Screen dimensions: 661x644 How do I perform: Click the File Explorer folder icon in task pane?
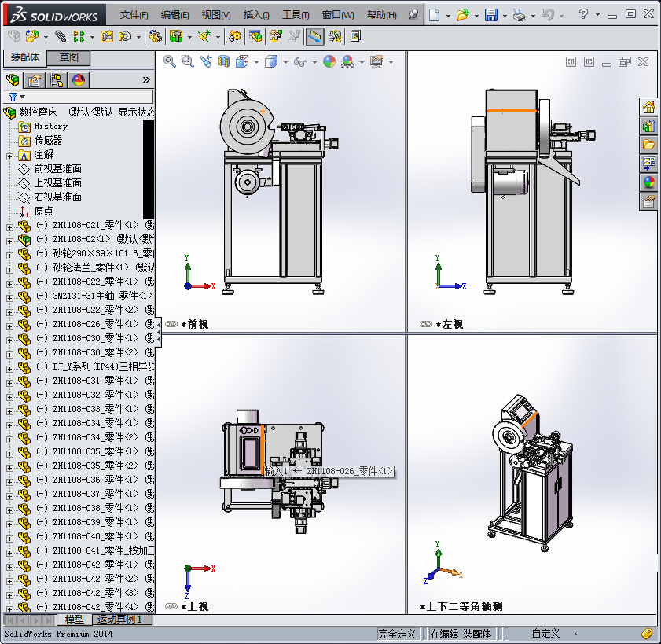(648, 145)
